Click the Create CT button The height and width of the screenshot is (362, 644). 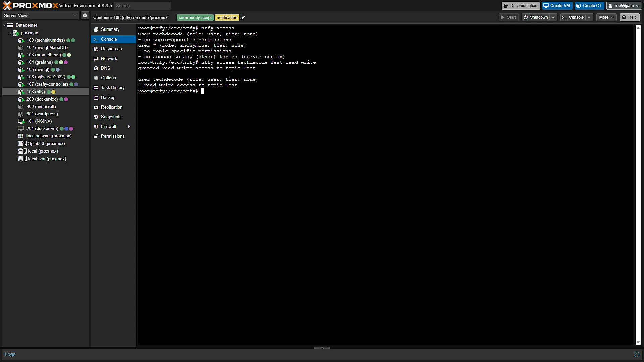589,6
